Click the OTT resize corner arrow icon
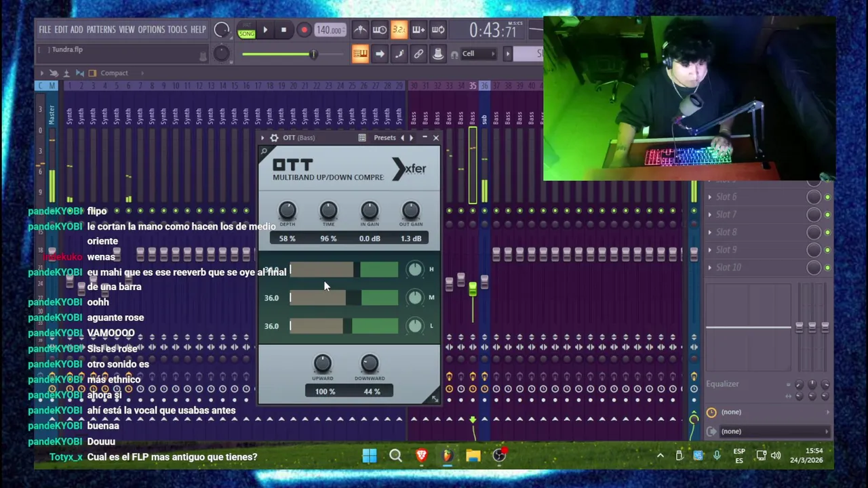 click(x=435, y=399)
